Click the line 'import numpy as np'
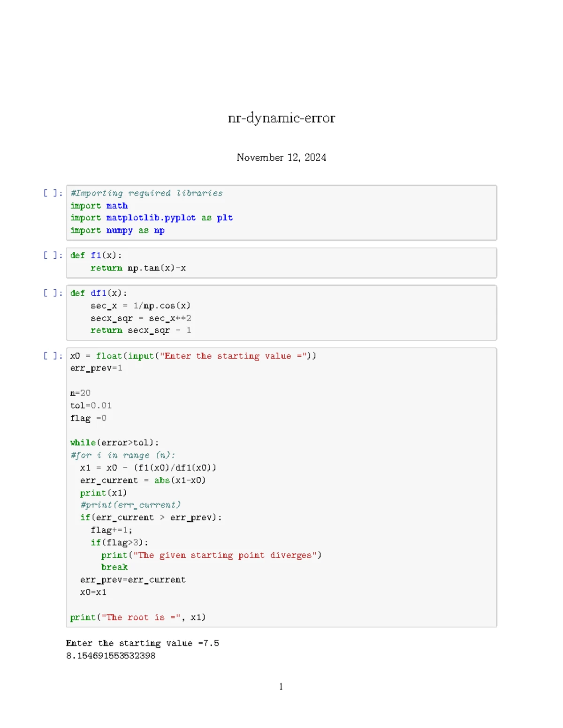Image resolution: width=563 pixels, height=728 pixels. 117,231
